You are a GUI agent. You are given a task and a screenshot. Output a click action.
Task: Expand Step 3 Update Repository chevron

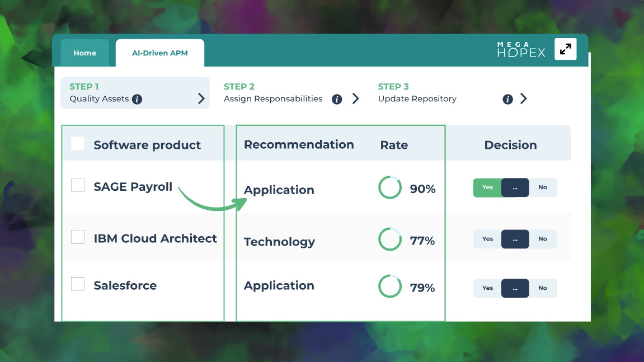524,99
